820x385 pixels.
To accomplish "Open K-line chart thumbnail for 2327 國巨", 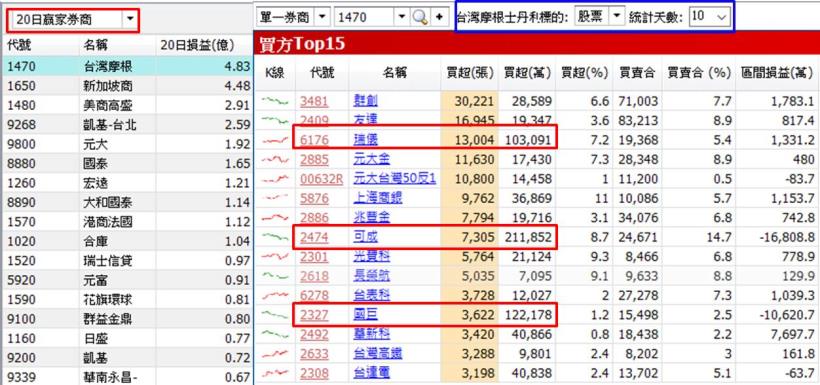I will pyautogui.click(x=275, y=314).
